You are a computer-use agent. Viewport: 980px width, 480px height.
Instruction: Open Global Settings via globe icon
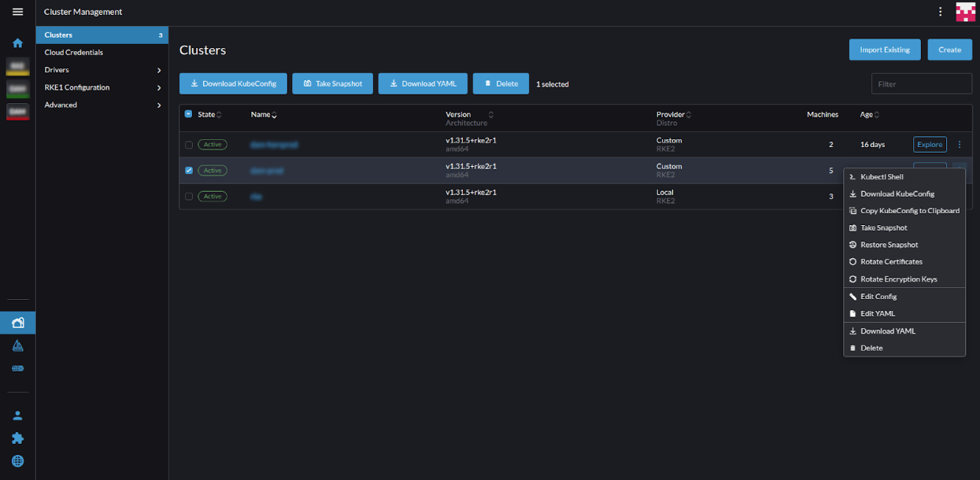[x=17, y=461]
